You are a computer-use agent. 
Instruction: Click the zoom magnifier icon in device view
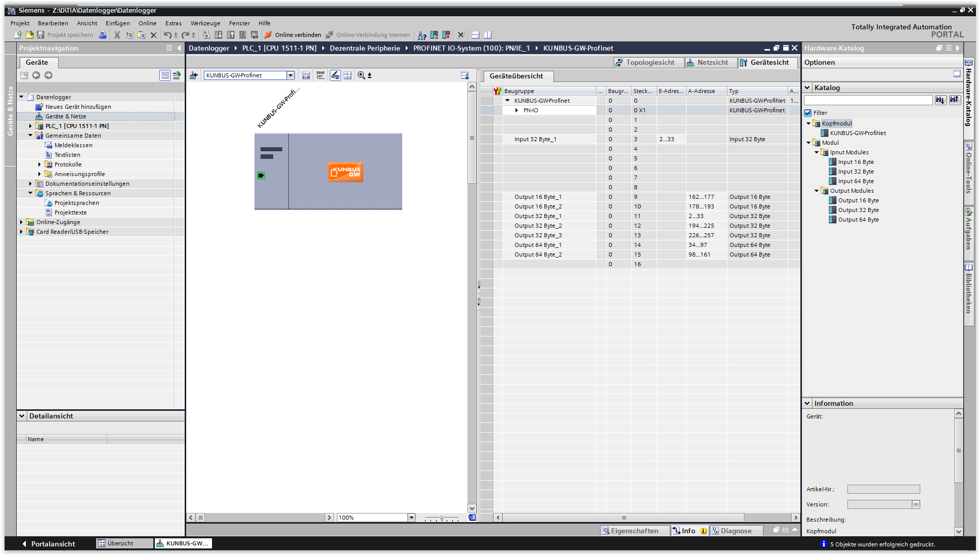(361, 75)
